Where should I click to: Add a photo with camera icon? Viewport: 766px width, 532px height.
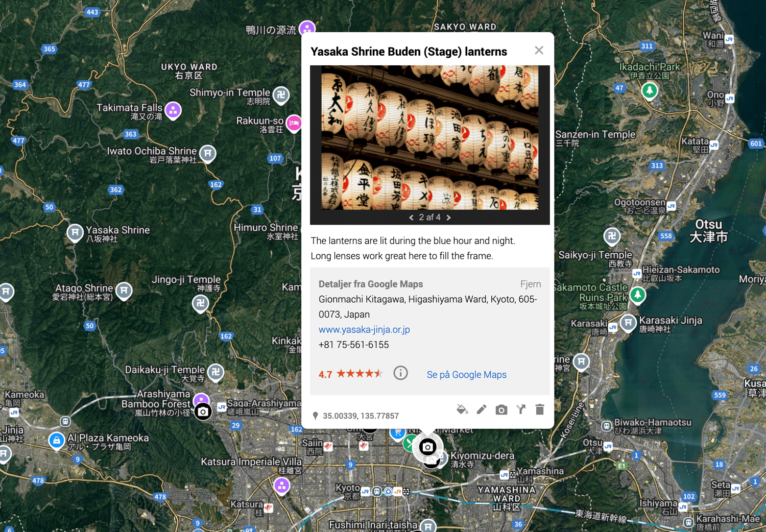tap(501, 410)
